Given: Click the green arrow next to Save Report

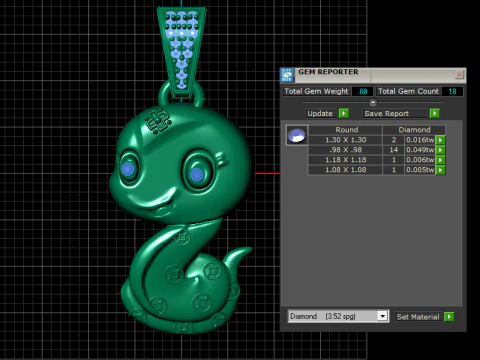Looking at the screenshot, I should coord(435,113).
